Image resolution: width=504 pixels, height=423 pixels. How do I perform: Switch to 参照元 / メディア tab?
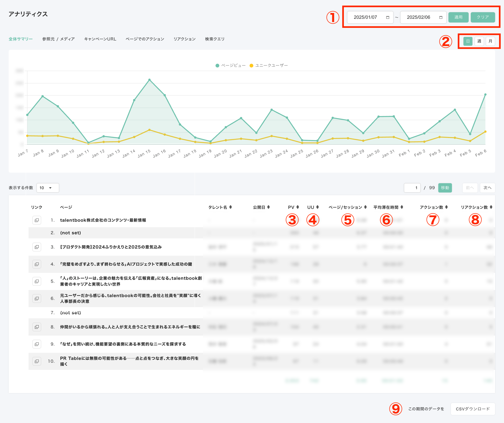click(x=58, y=39)
